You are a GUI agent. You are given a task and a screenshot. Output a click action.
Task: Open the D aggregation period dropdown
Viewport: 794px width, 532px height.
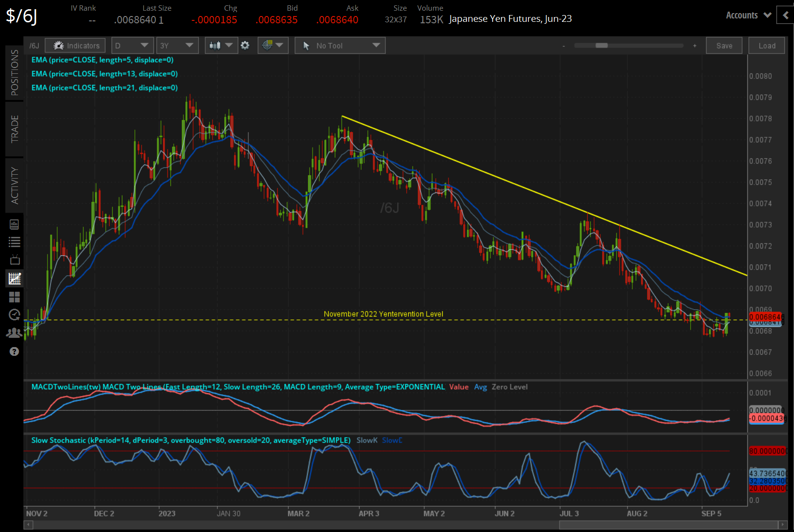[132, 45]
